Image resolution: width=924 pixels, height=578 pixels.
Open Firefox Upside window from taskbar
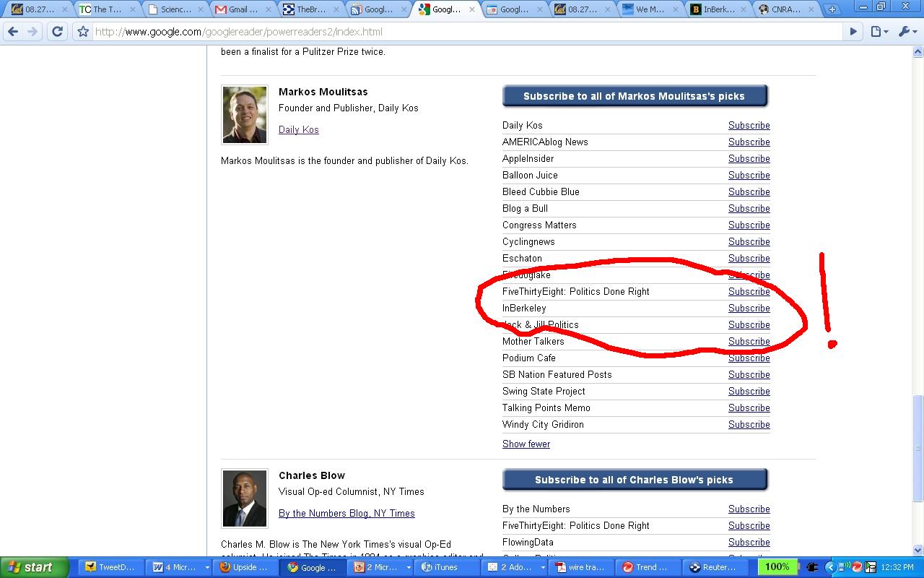[x=246, y=567]
